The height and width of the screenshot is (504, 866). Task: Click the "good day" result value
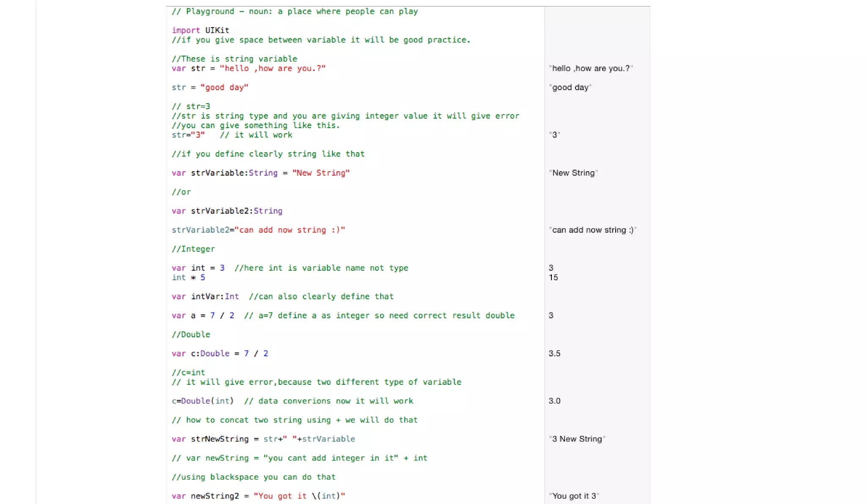point(570,88)
